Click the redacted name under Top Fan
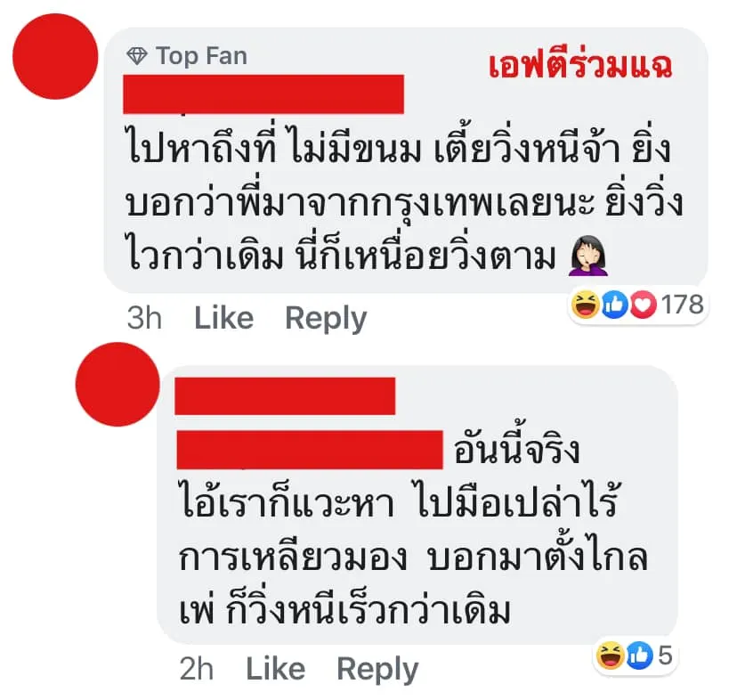 (x=263, y=94)
